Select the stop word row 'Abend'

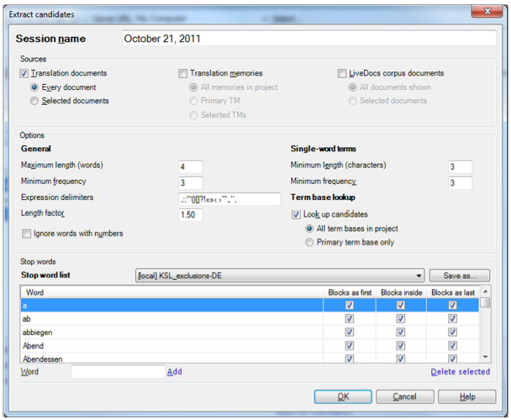tap(250, 345)
